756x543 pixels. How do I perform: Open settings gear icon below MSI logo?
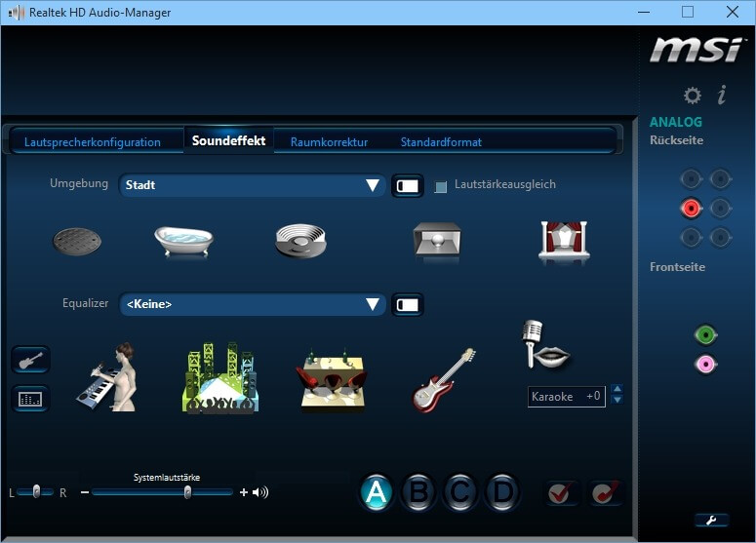(x=693, y=95)
